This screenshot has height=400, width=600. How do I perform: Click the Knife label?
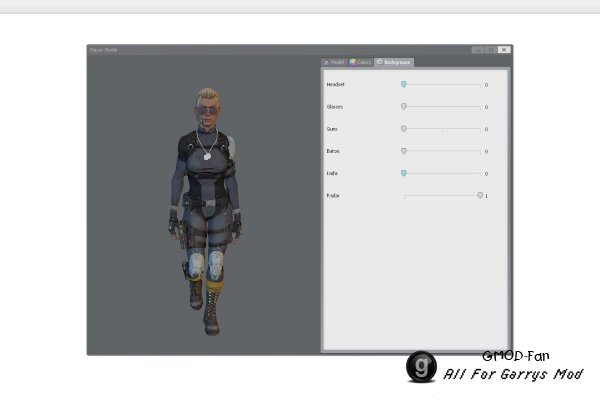(332, 173)
